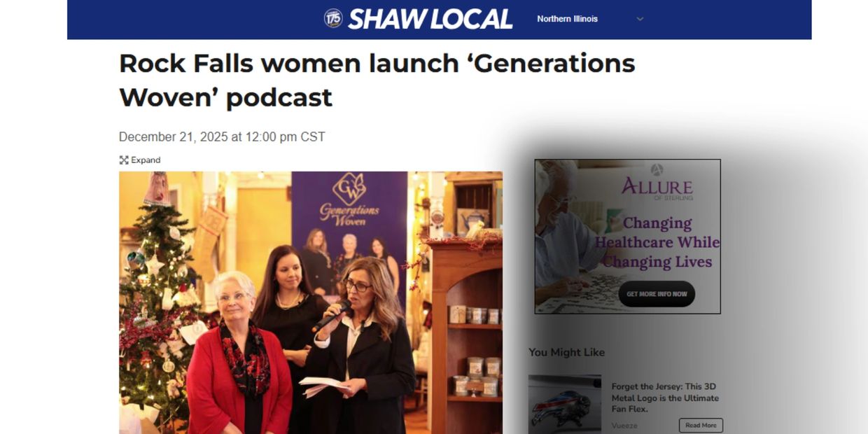
Task: Click the Vueeze sponsor label
Action: (x=624, y=426)
